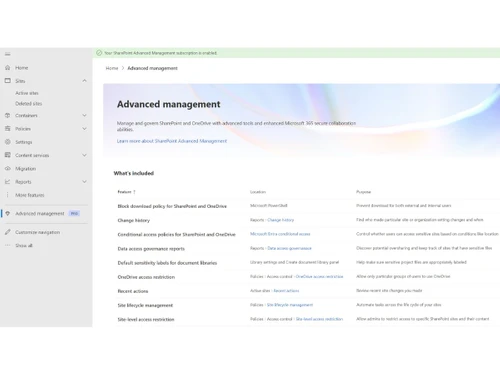Click the Migration cloud icon
Screen dimensions: 500x375
[x=8, y=168]
